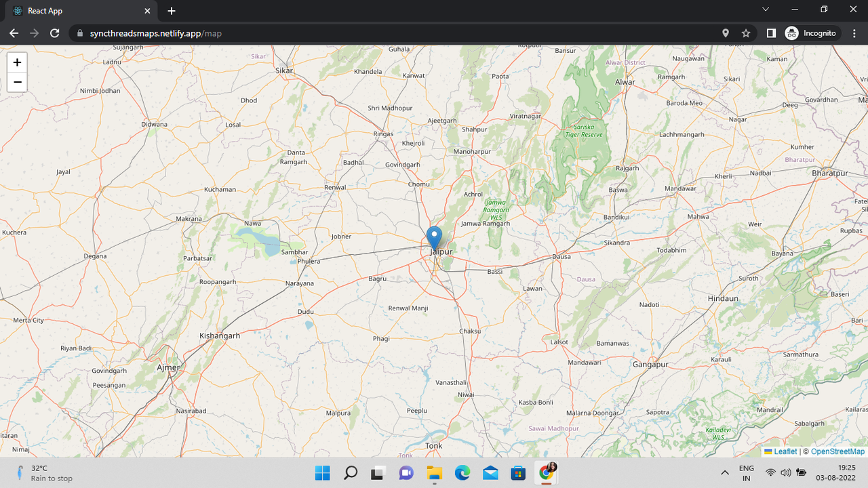868x488 pixels.
Task: Click the site security padlock icon
Action: (x=79, y=33)
